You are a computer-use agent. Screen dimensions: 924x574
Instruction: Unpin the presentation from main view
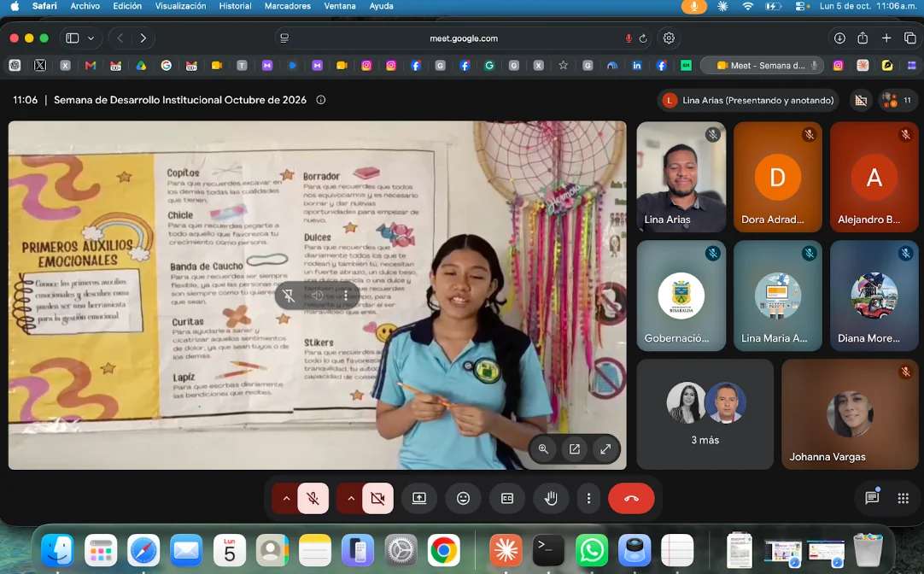288,296
